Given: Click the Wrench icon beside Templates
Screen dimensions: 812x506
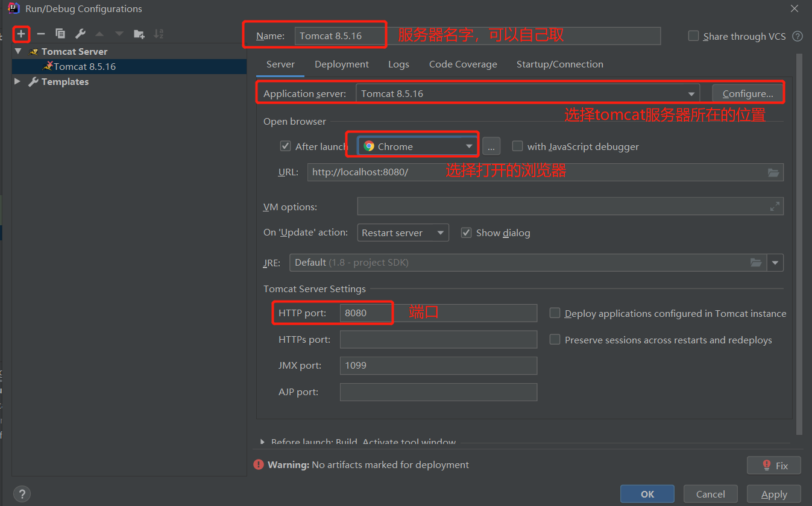Looking at the screenshot, I should pos(34,81).
